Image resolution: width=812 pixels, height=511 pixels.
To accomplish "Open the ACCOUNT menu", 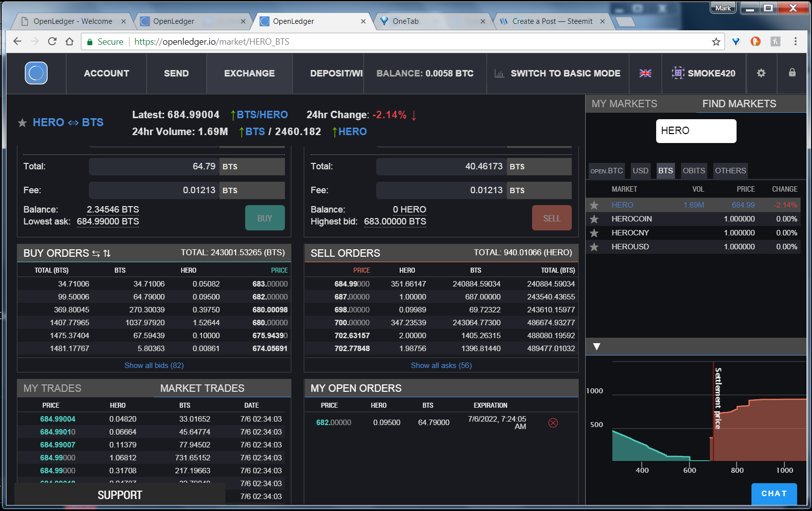I will click(x=106, y=73).
